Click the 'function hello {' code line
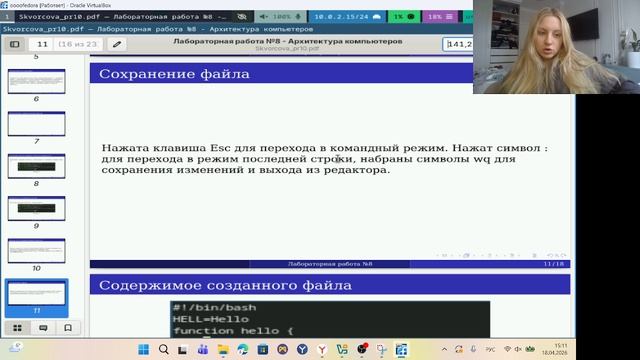 point(233,331)
